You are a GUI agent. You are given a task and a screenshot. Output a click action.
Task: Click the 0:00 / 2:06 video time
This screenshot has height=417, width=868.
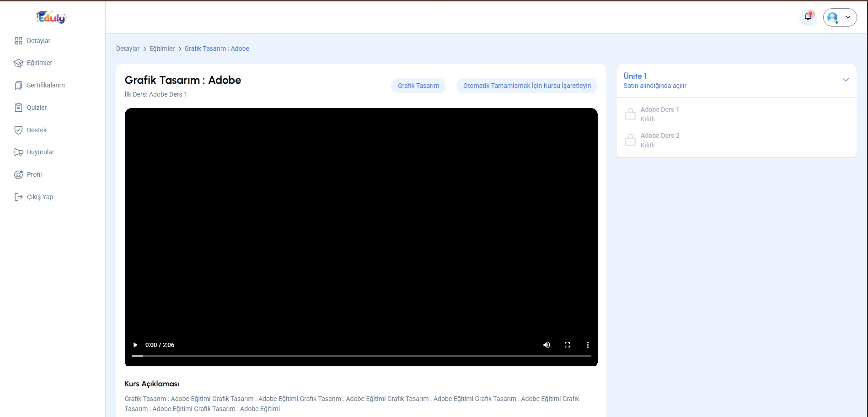click(x=160, y=345)
